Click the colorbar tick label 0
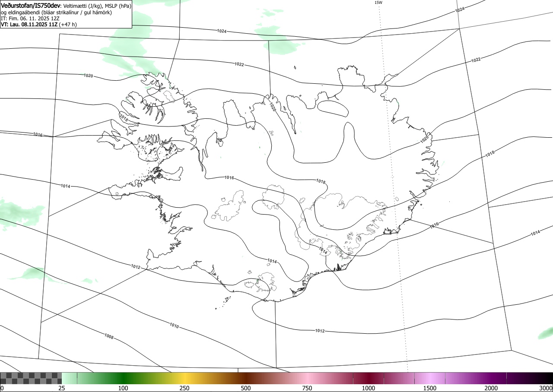553x392 pixels. click(x=2, y=388)
